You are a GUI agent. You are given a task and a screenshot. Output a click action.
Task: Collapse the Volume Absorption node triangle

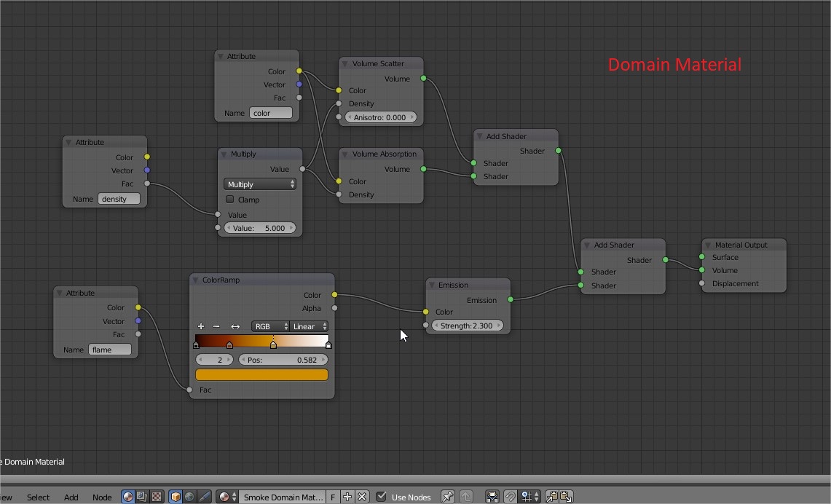point(344,154)
